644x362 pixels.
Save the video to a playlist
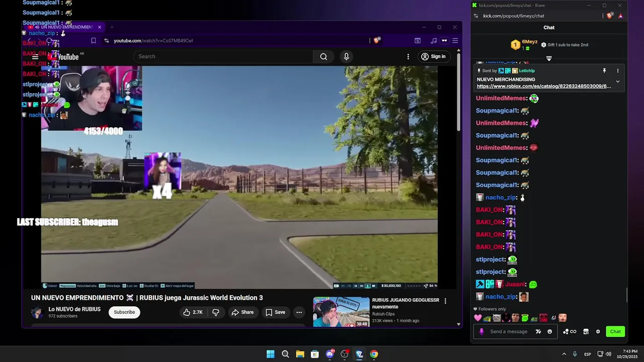275,312
